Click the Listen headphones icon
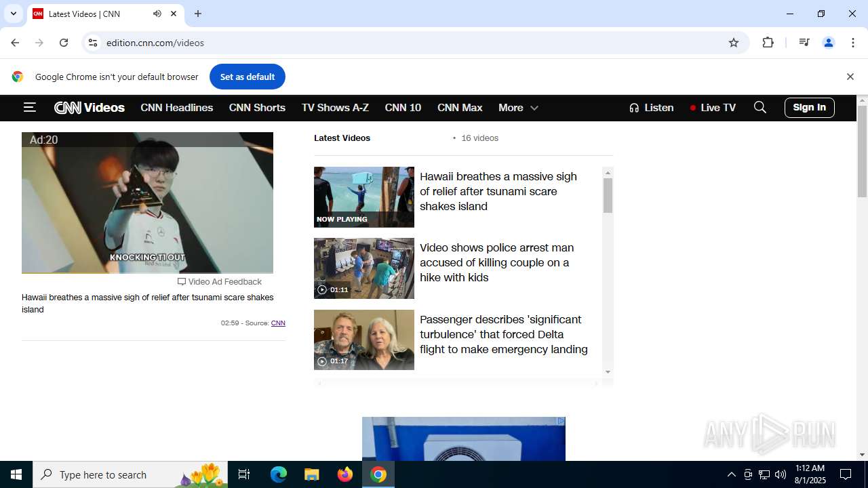The width and height of the screenshot is (868, 488). point(634,108)
